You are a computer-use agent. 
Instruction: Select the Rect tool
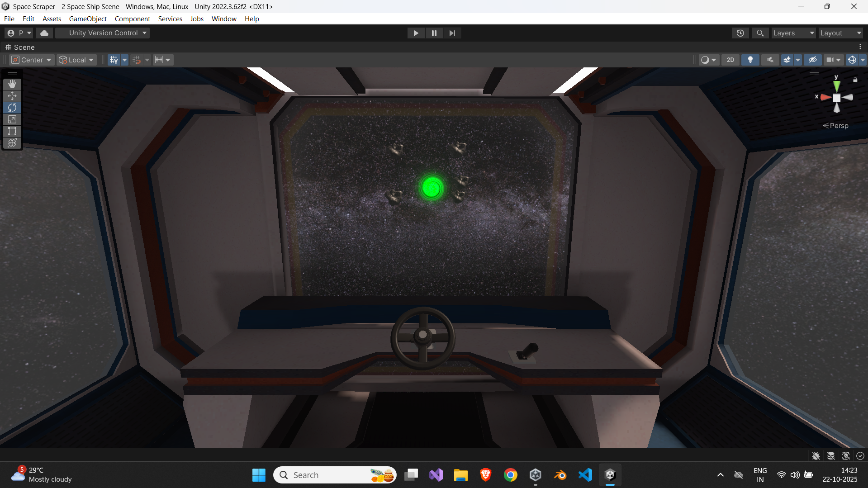(12, 131)
